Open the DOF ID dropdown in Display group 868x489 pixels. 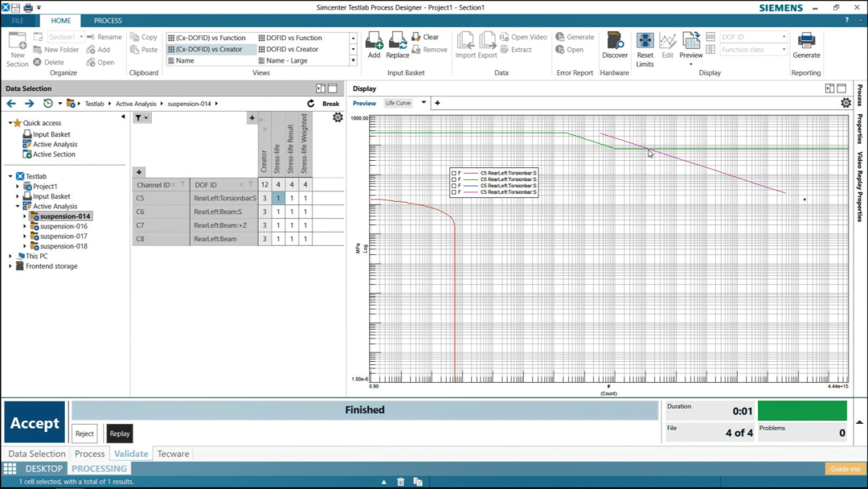(x=784, y=37)
